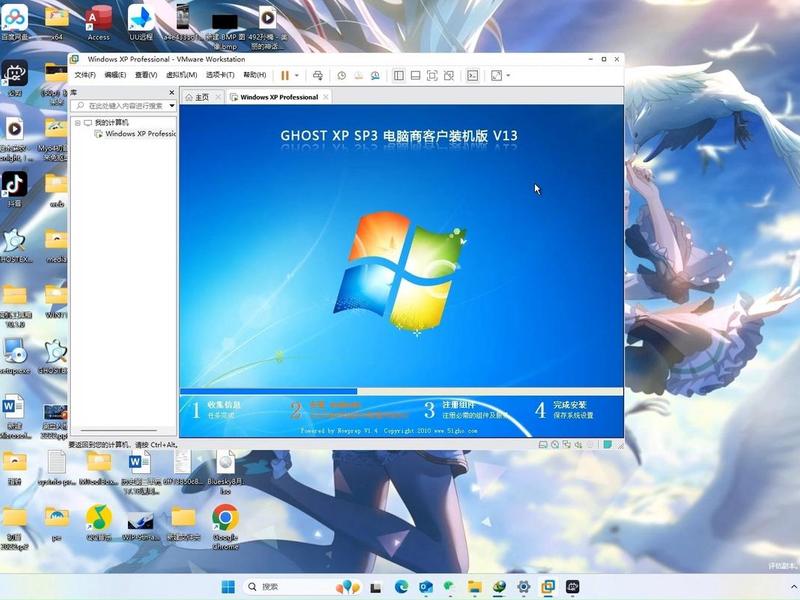The image size is (800, 600).
Task: Open File Explorer from the taskbar
Action: (x=474, y=587)
